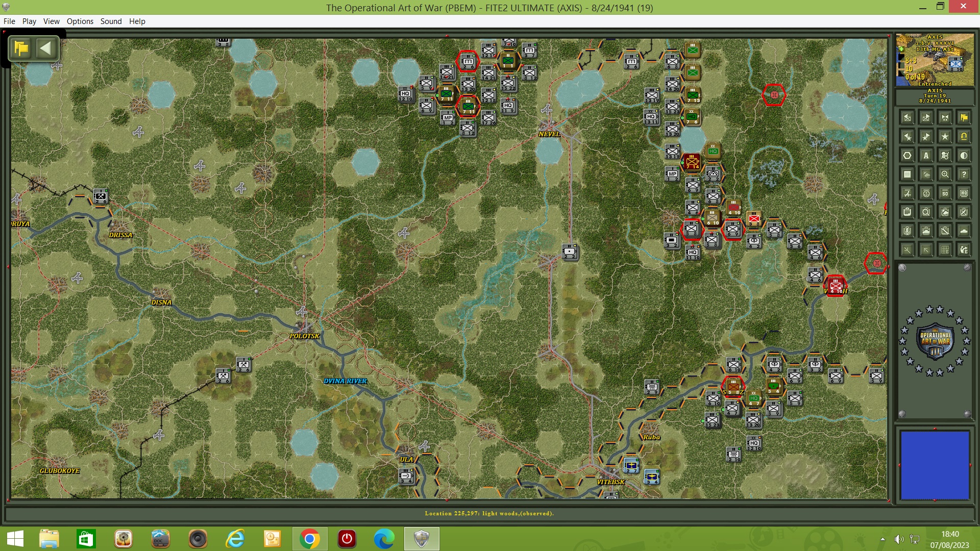The height and width of the screenshot is (551, 980).
Task: Click the plain star icon
Action: [x=945, y=137]
